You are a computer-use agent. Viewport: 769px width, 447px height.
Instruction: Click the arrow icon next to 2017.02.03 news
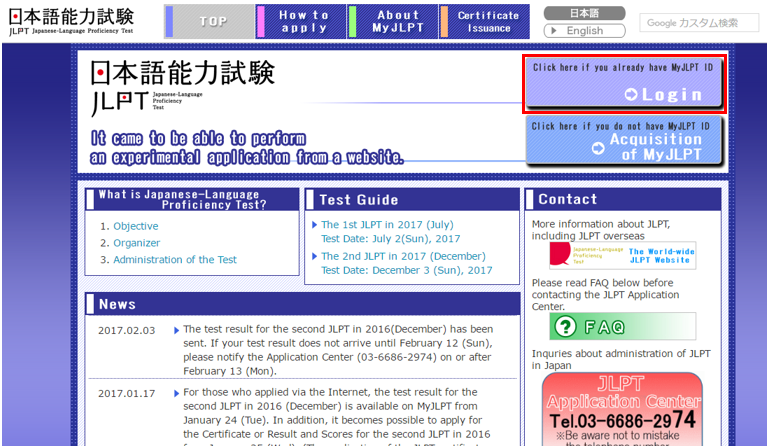pos(177,331)
